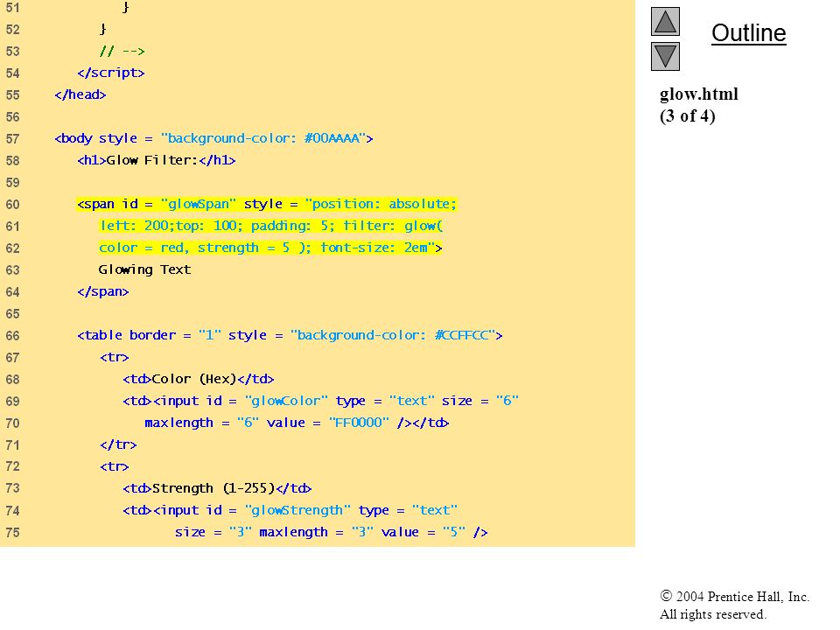The image size is (840, 630).
Task: Click the size maxlength value line 75
Action: click(331, 533)
